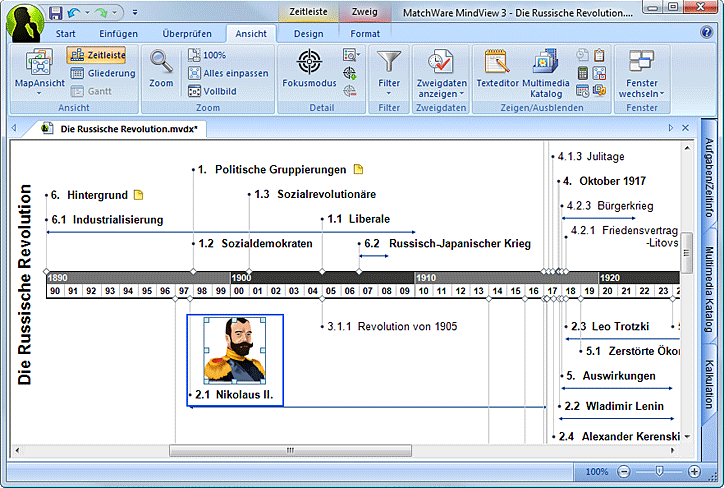Select Nikolaus II. portrait image
This screenshot has width=724, height=488.
[235, 351]
